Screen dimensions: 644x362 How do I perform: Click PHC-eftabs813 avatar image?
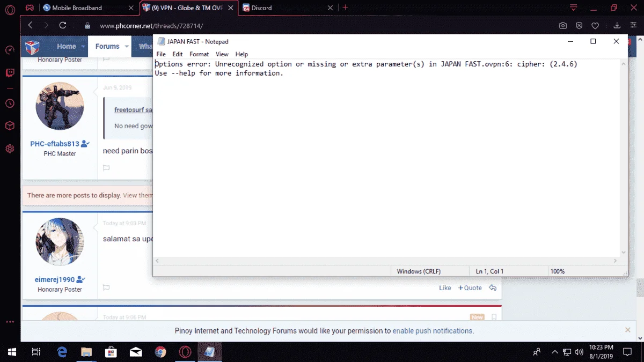pyautogui.click(x=60, y=106)
